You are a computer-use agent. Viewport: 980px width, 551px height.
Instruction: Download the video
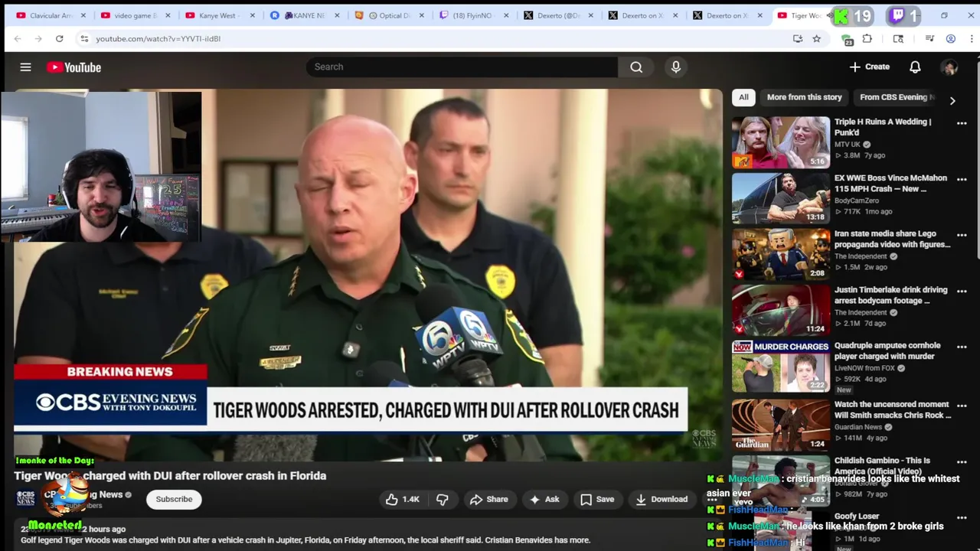[661, 499]
